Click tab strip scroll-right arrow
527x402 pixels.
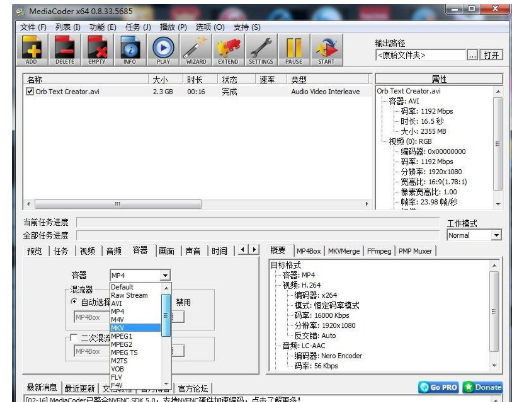click(x=254, y=250)
